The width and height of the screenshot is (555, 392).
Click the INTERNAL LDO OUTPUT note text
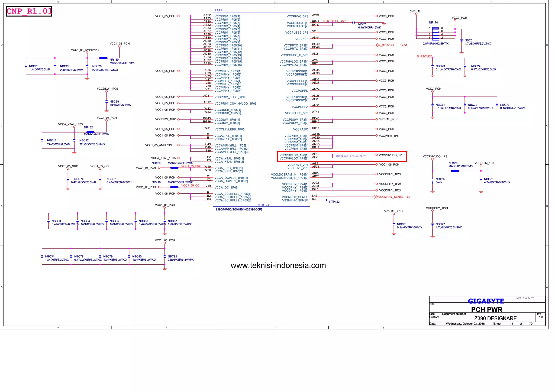point(351,157)
